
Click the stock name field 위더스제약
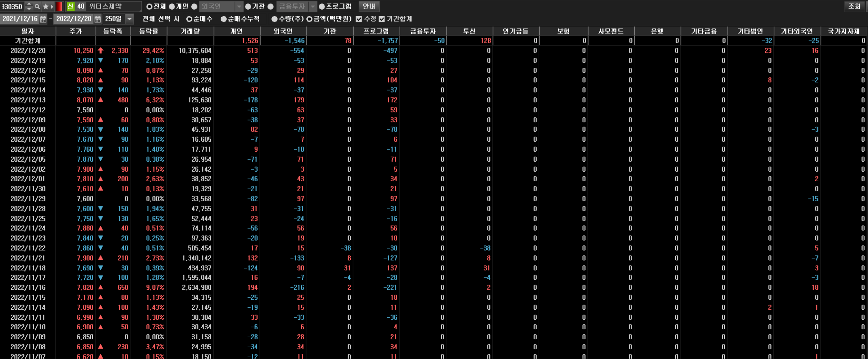(114, 6)
